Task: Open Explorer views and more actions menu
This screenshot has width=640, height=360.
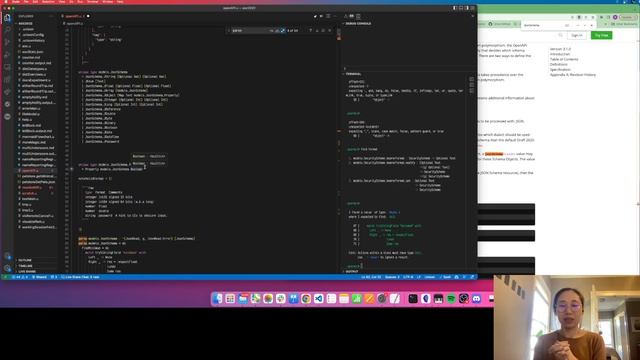Action: pos(51,16)
